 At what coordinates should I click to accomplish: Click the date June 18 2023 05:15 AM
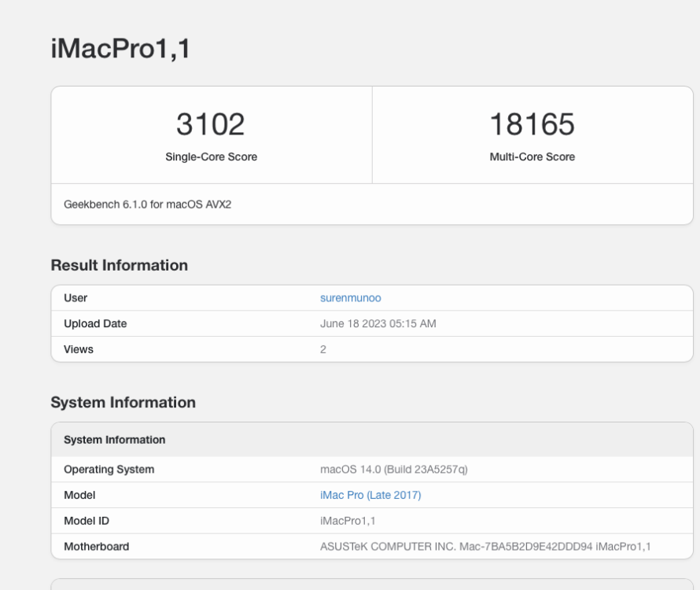click(x=378, y=323)
